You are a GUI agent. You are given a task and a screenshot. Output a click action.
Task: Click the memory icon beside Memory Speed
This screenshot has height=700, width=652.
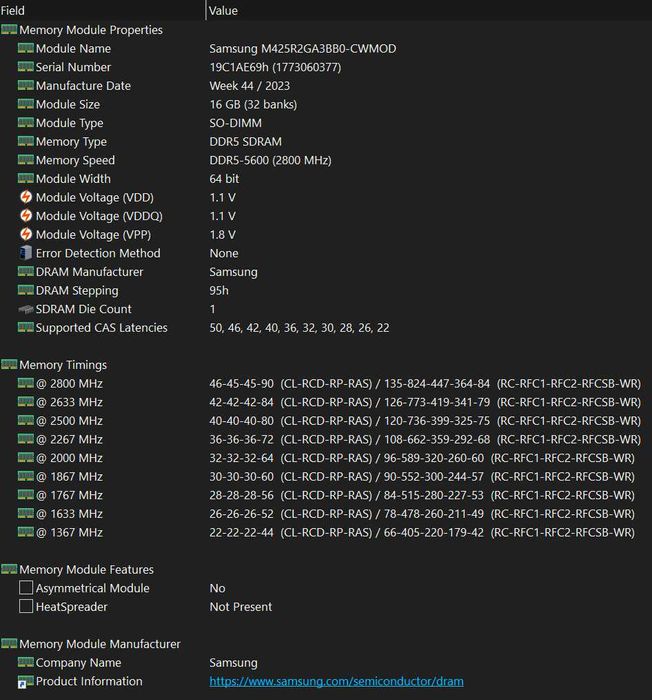pos(25,160)
